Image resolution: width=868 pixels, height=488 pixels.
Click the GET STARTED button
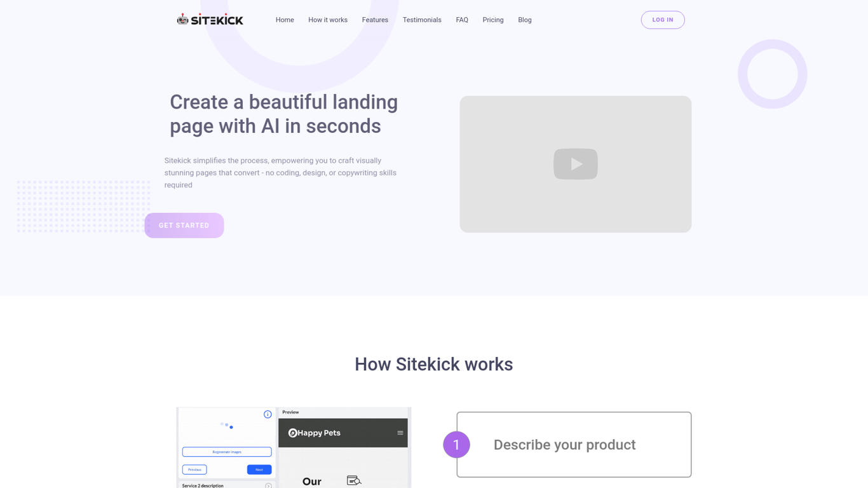pyautogui.click(x=184, y=226)
